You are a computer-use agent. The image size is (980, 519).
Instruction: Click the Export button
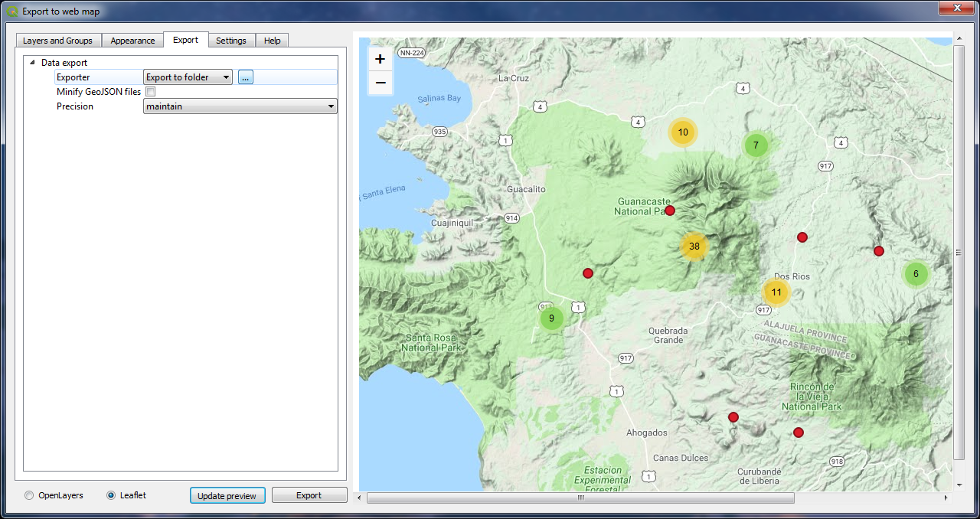[309, 495]
